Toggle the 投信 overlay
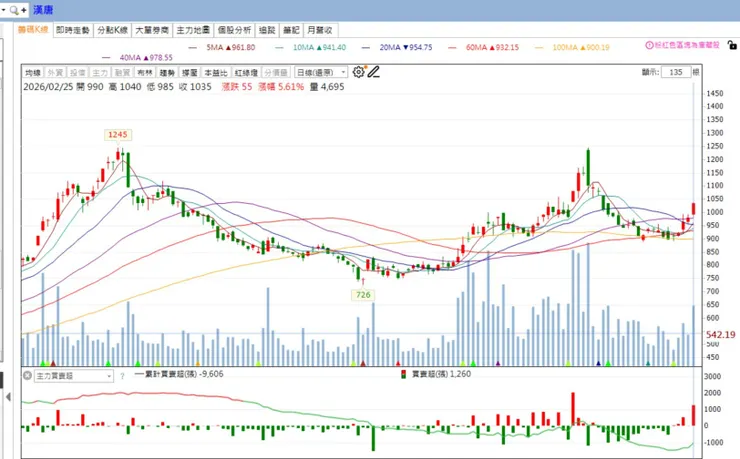This screenshot has width=740, height=459. coord(77,72)
